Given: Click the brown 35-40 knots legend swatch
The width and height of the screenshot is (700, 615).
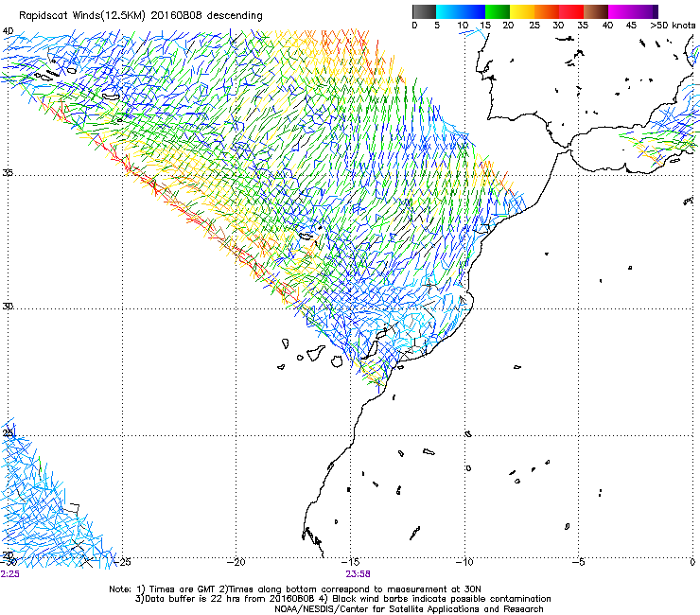Looking at the screenshot, I should 596,11.
